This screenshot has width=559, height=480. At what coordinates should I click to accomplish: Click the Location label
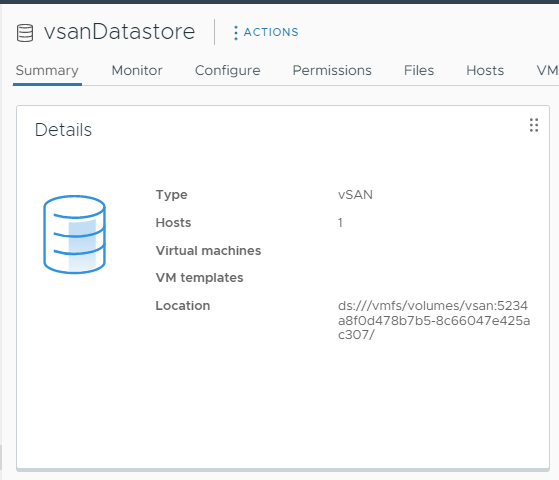183,306
